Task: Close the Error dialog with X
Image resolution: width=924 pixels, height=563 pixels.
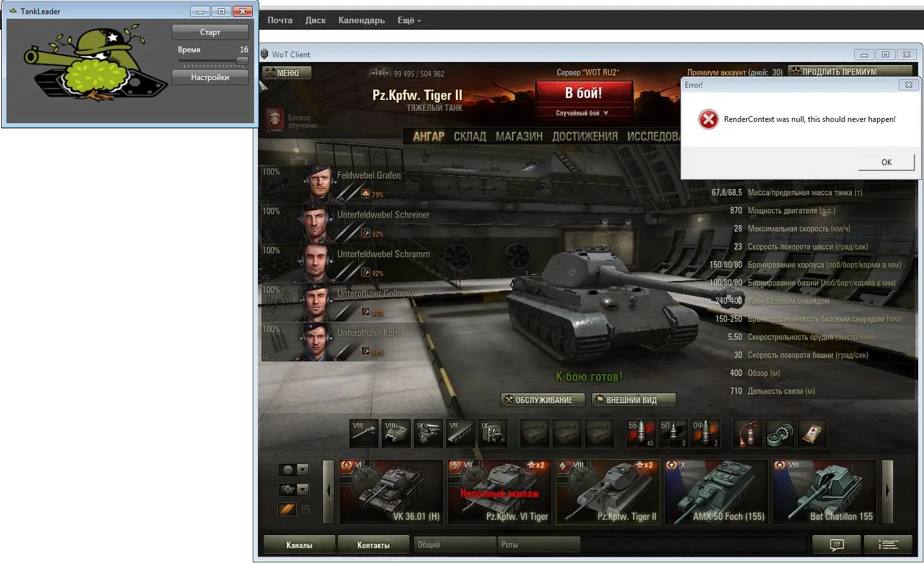Action: (x=908, y=84)
